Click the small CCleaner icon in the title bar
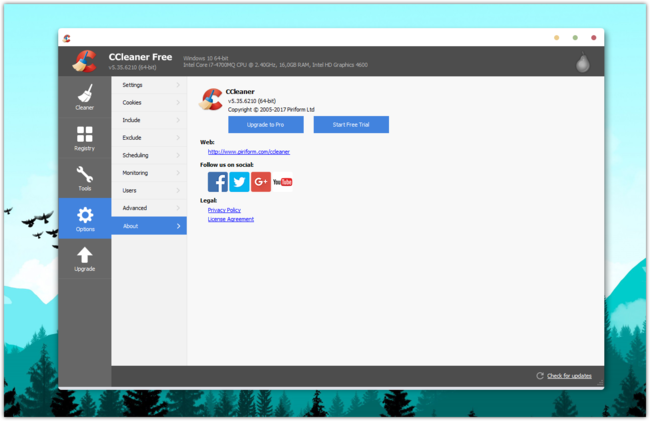 click(67, 38)
